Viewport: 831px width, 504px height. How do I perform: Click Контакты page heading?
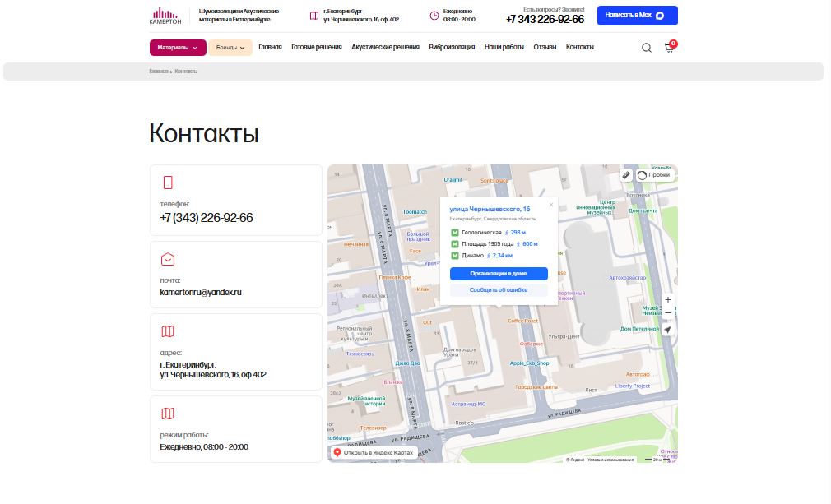[204, 133]
